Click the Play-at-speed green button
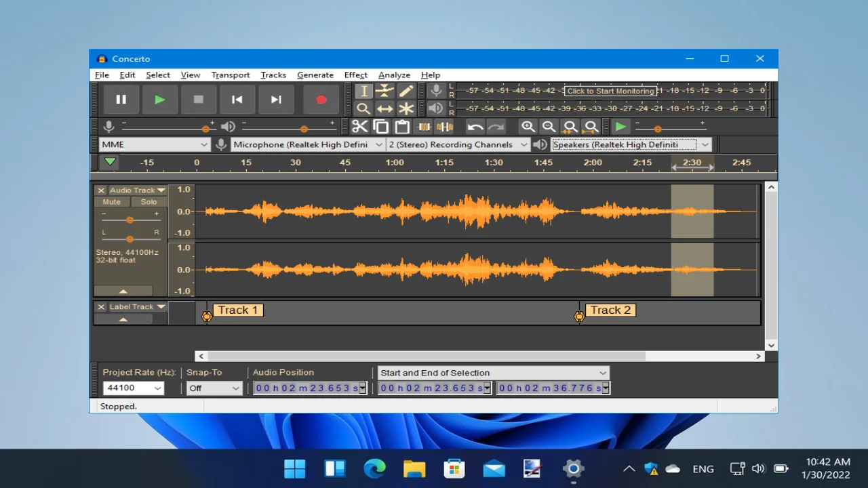Screen dimensions: 868x488 click(620, 127)
